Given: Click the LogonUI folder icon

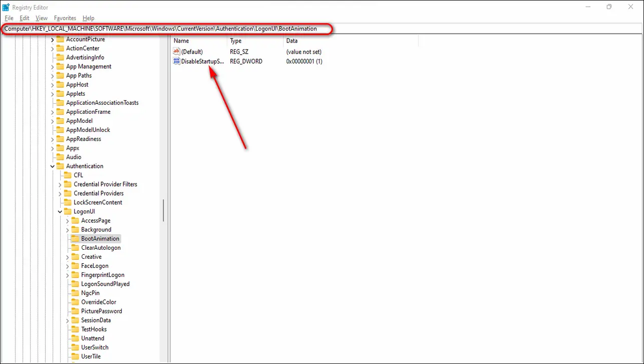Looking at the screenshot, I should tap(68, 212).
